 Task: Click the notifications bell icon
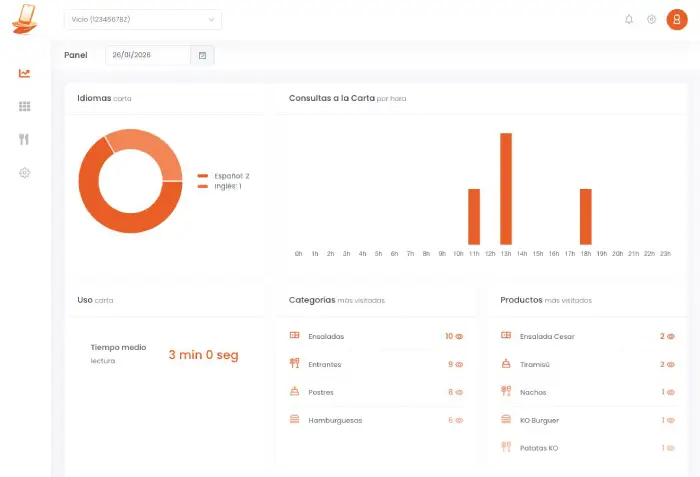(x=629, y=19)
